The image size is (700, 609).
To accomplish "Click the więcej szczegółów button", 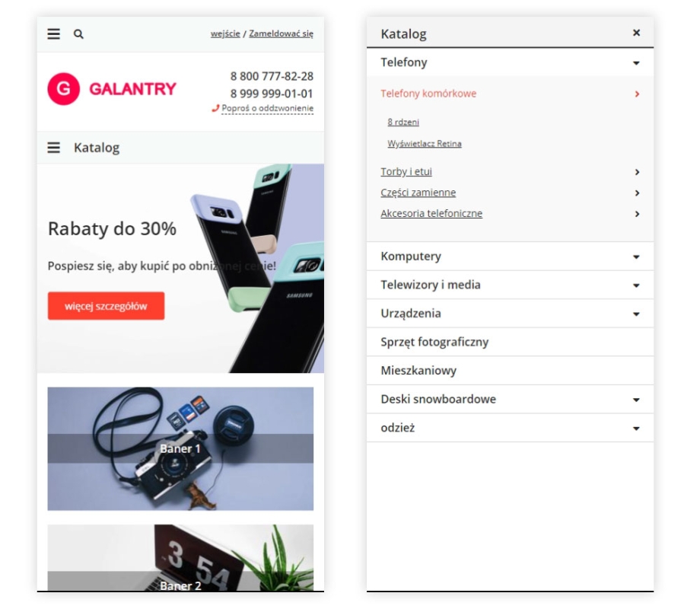I will coord(106,306).
